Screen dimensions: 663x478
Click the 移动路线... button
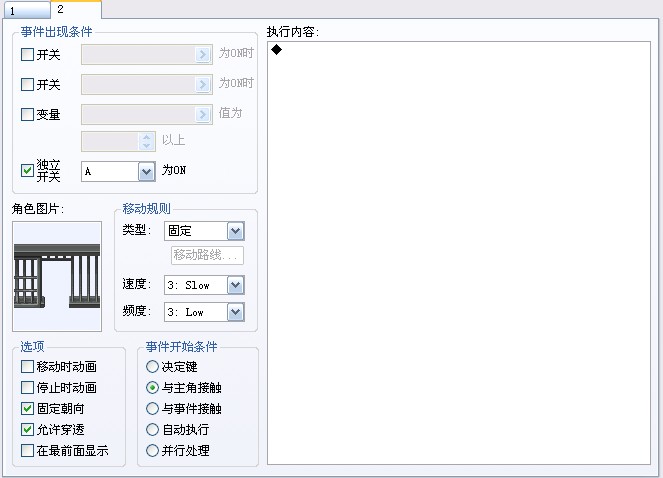point(207,255)
